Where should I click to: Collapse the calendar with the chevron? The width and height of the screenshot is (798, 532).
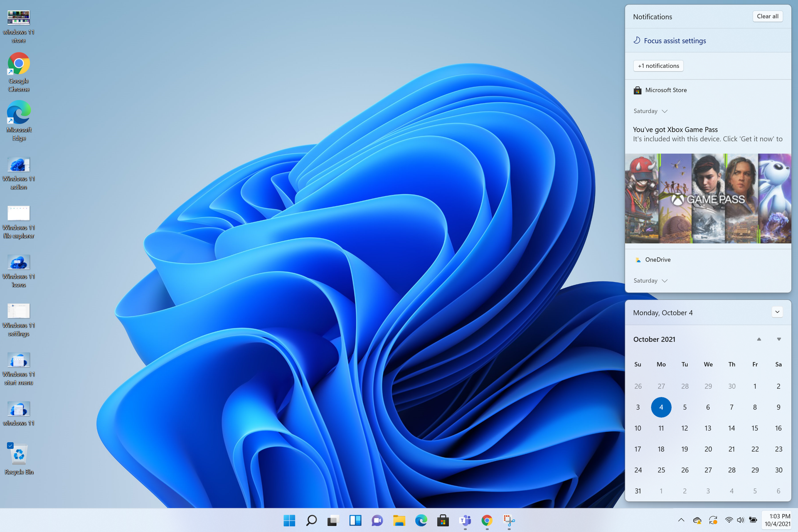point(777,312)
